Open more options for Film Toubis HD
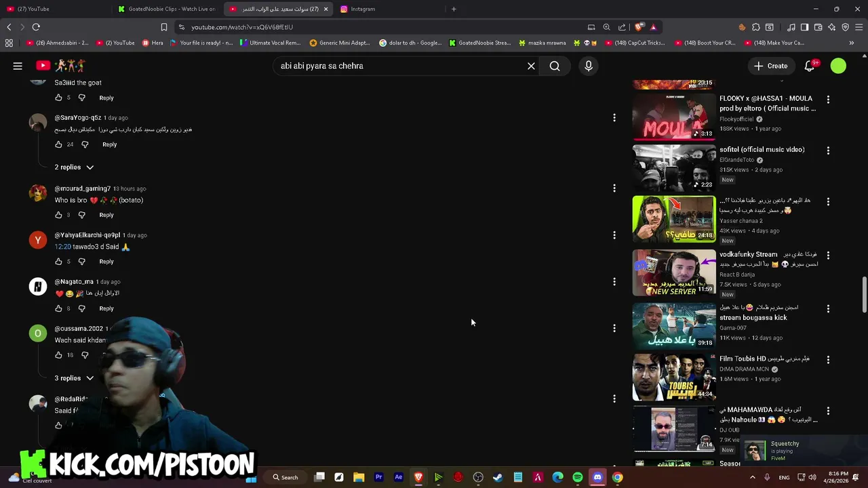This screenshot has height=488, width=868. click(828, 360)
